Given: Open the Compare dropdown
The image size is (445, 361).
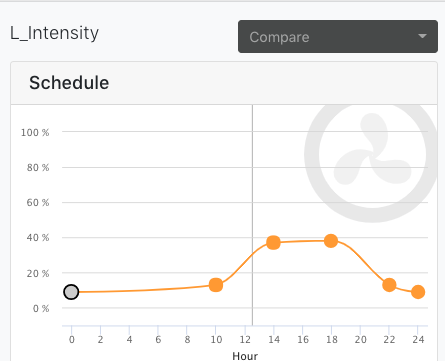Looking at the screenshot, I should (338, 36).
